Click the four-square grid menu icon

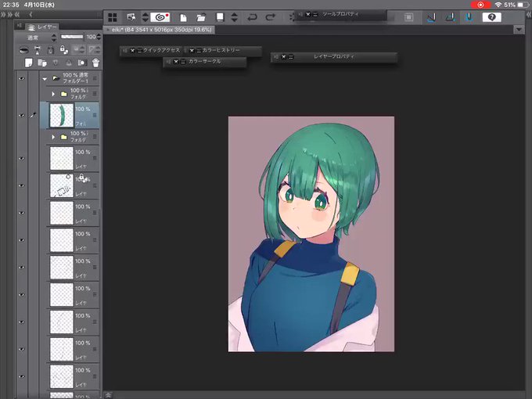click(x=113, y=17)
